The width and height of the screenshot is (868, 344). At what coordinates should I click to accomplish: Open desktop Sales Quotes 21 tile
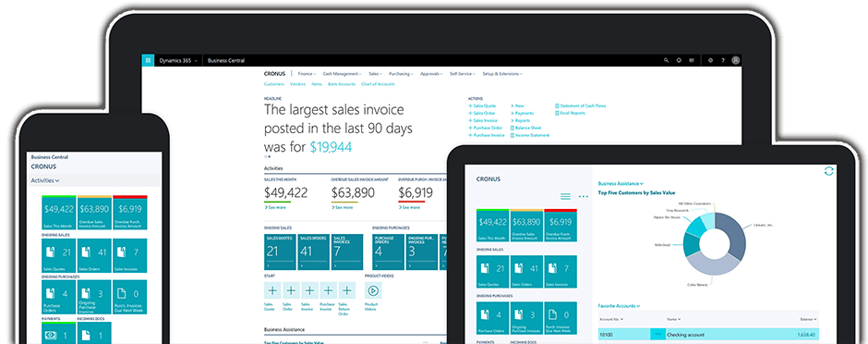[280, 252]
